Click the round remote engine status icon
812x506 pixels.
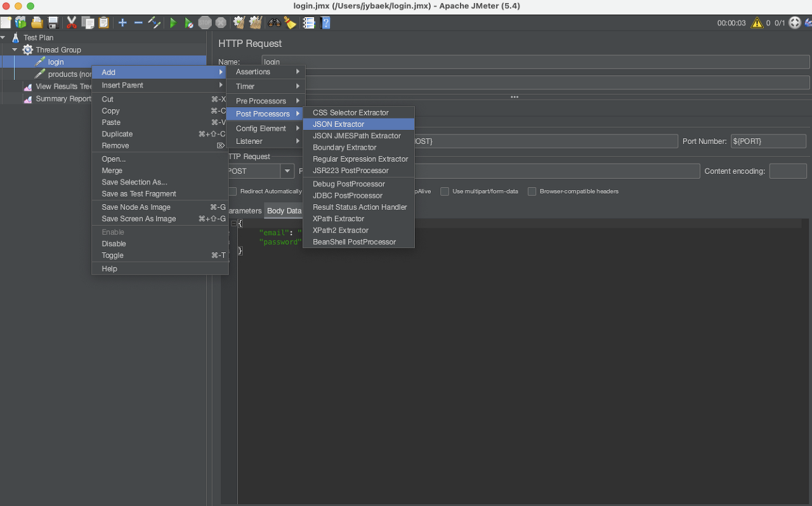(794, 23)
